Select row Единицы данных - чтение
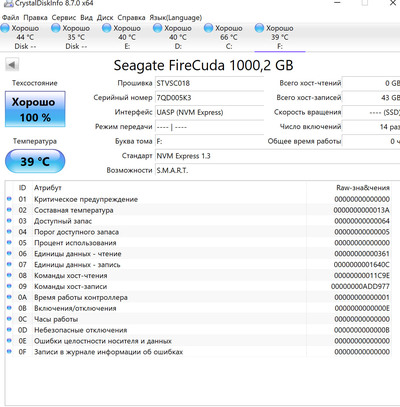Viewport: 400px width, 407px height. (x=198, y=254)
